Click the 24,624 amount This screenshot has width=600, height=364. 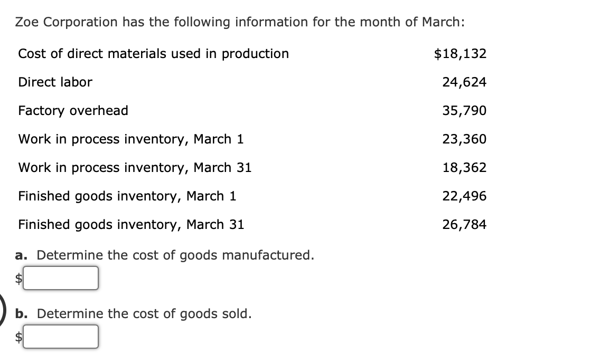point(464,82)
